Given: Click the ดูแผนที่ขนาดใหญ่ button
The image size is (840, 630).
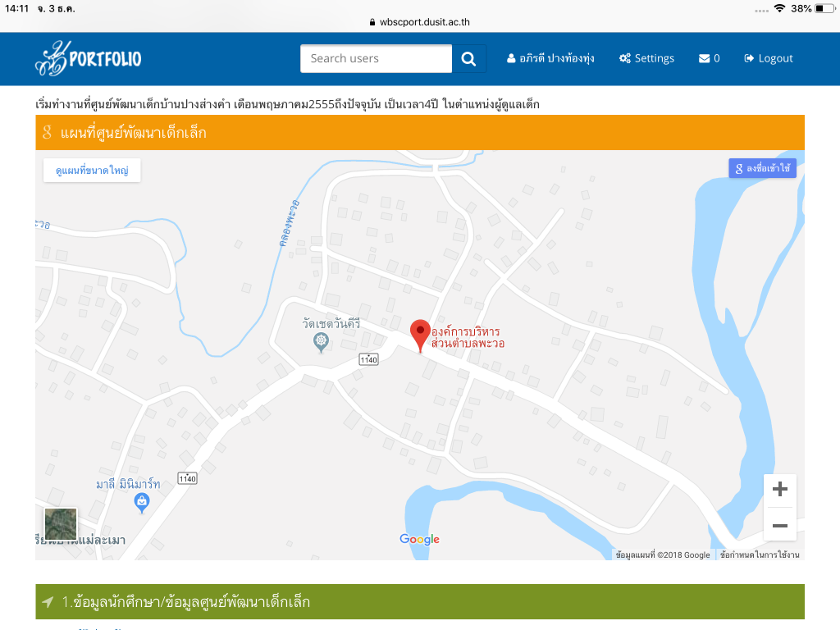Looking at the screenshot, I should 92,170.
